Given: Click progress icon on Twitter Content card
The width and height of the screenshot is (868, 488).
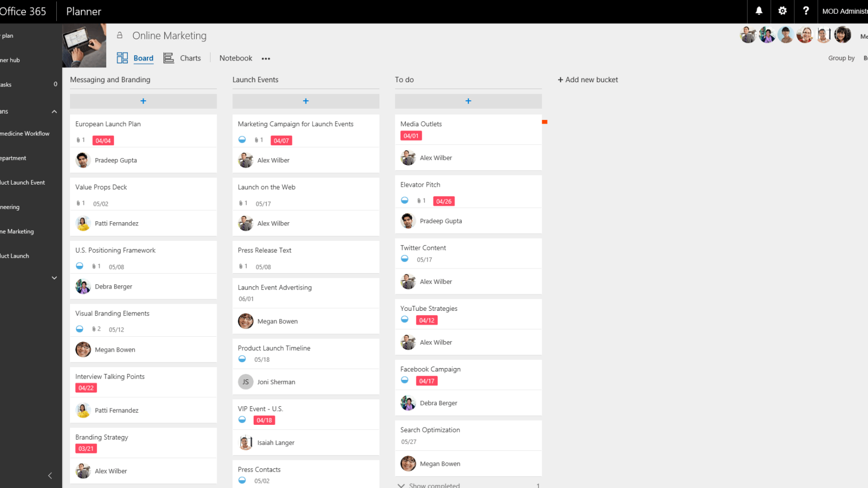Looking at the screenshot, I should (404, 259).
